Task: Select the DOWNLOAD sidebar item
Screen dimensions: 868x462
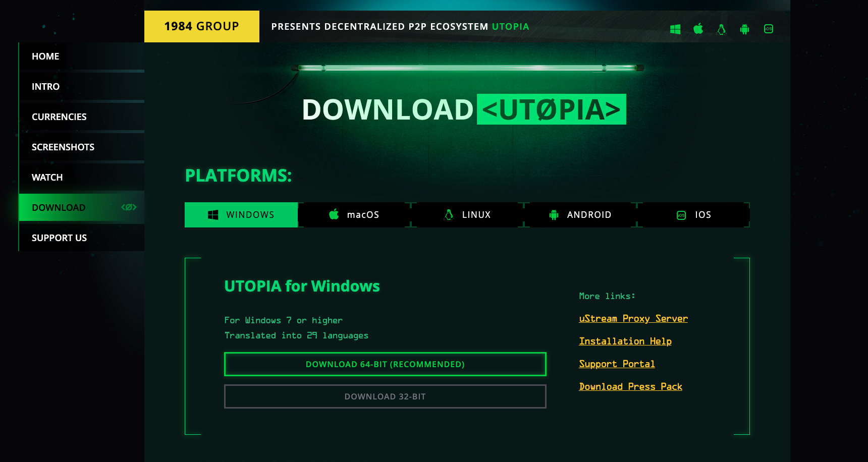Action: [82, 207]
